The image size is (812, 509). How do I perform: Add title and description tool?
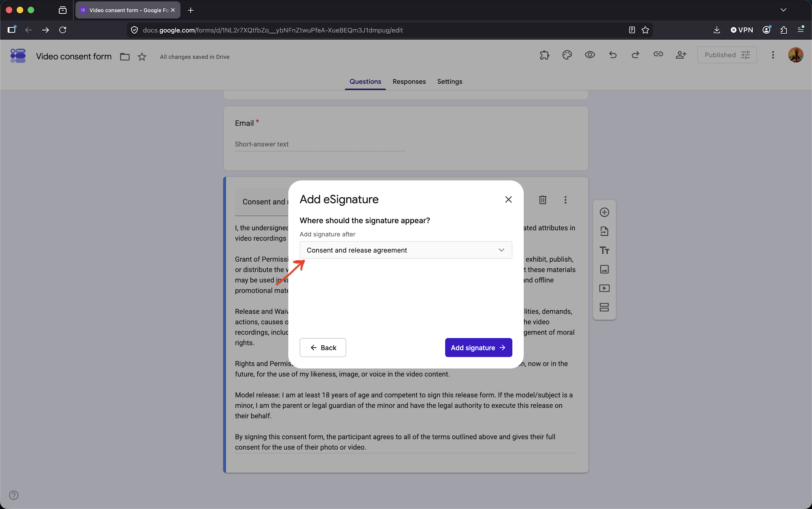click(604, 250)
